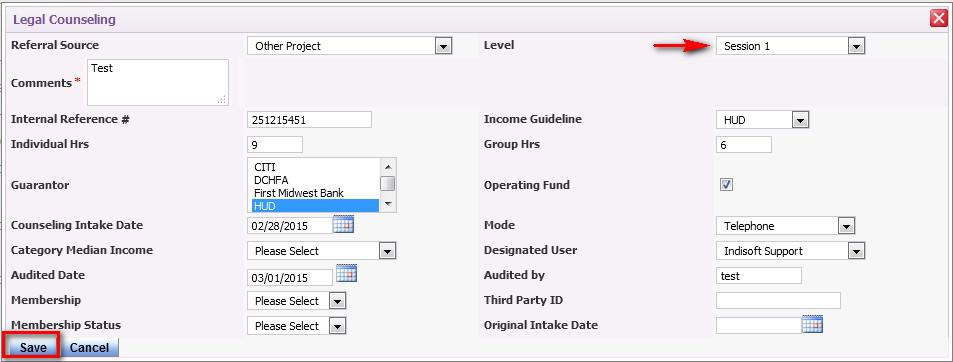953x362 pixels.
Task: Focus the Third Party ID field
Action: [779, 301]
